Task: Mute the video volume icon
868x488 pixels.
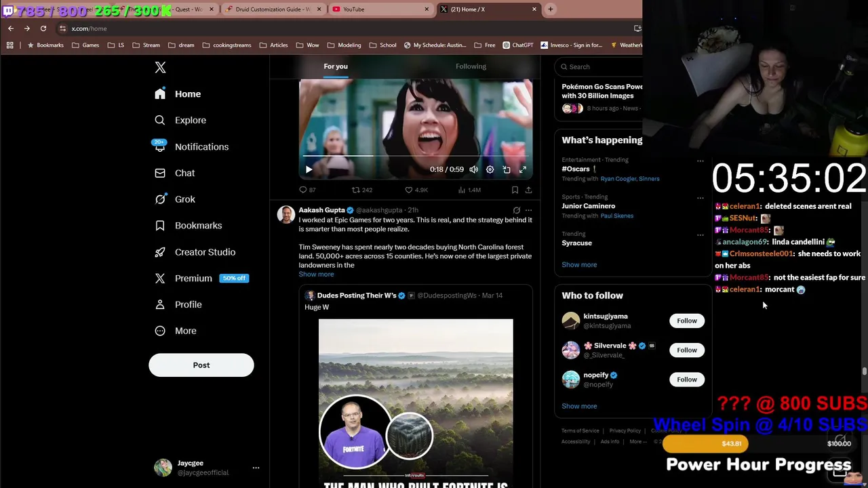Action: [473, 169]
